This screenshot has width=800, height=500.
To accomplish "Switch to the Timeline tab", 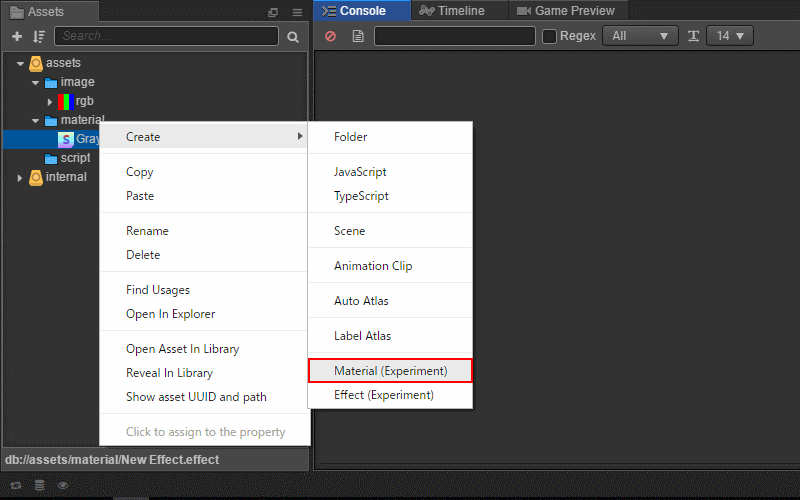I will (x=459, y=11).
